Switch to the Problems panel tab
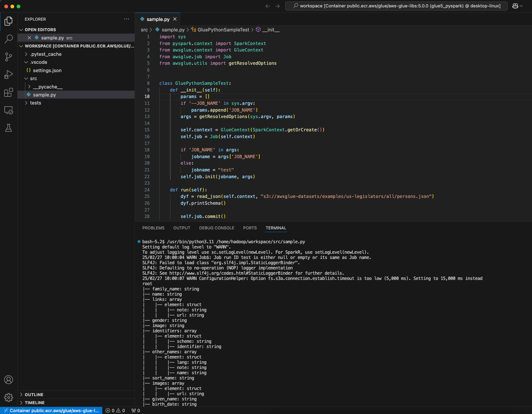This screenshot has width=532, height=414. (153, 228)
